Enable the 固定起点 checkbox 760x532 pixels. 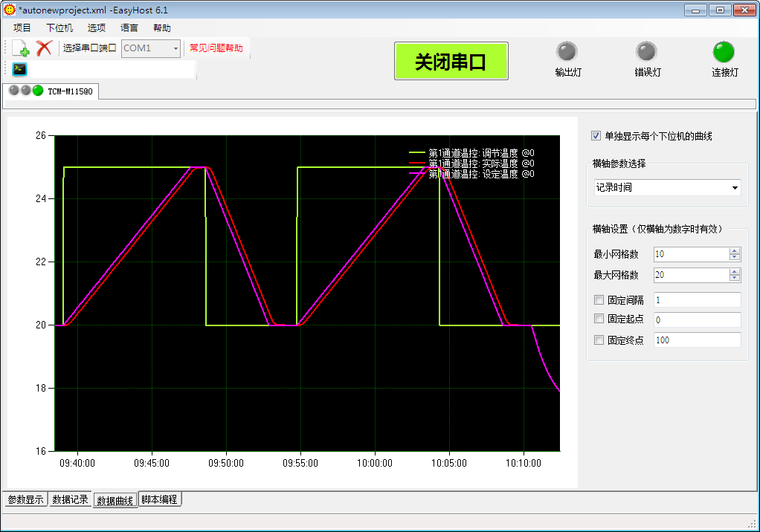coord(599,319)
